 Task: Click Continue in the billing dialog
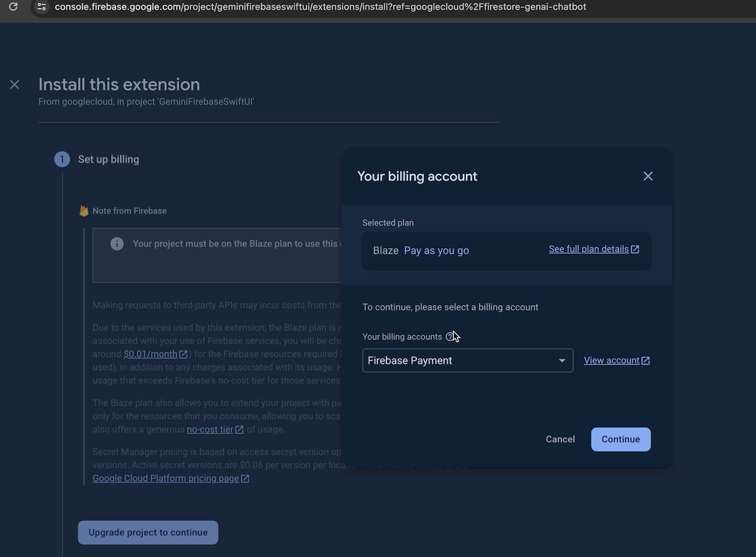[x=620, y=439]
